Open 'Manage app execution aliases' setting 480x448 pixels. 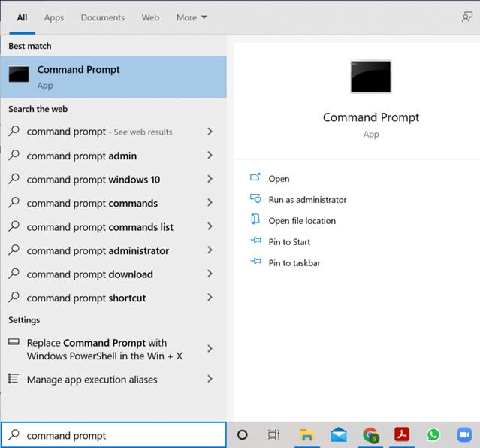pyautogui.click(x=113, y=380)
